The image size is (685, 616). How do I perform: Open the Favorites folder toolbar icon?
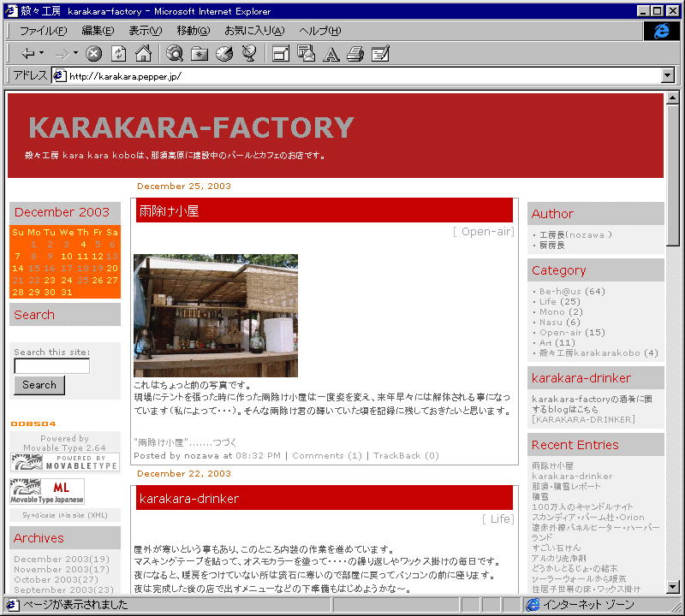point(200,54)
